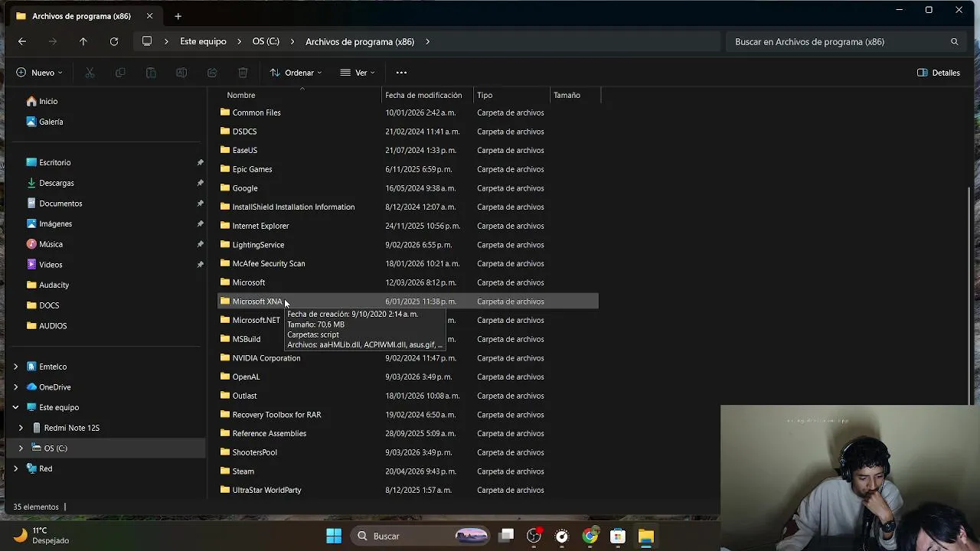Click the Paste clipboard icon
Image resolution: width=980 pixels, height=551 pixels.
pyautogui.click(x=151, y=73)
